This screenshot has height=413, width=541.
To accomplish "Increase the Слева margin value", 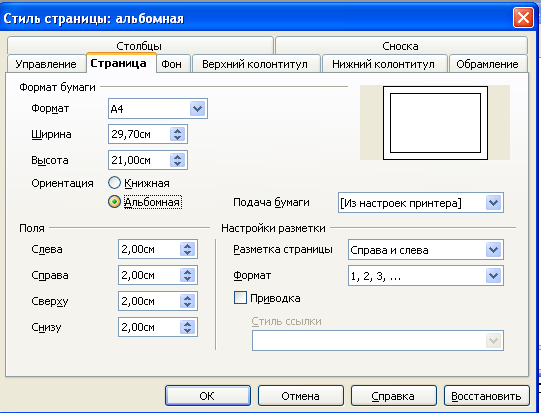I will 188,245.
